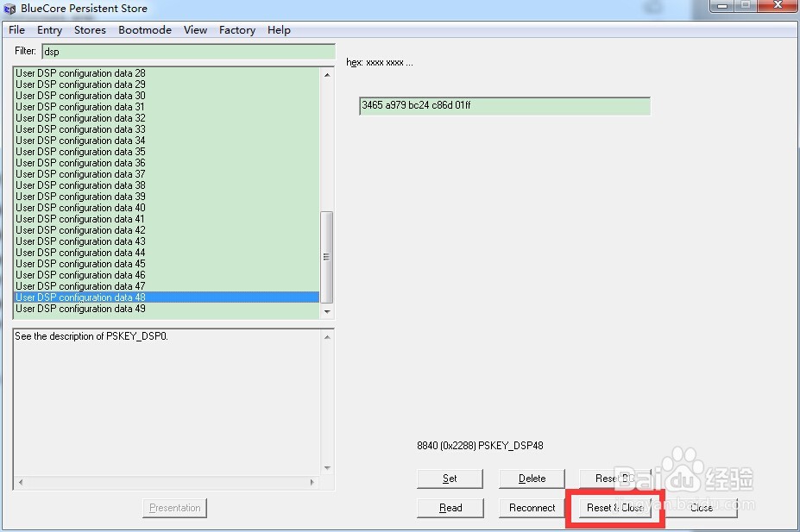The height and width of the screenshot is (532, 800).
Task: Open the View menu
Action: [195, 30]
